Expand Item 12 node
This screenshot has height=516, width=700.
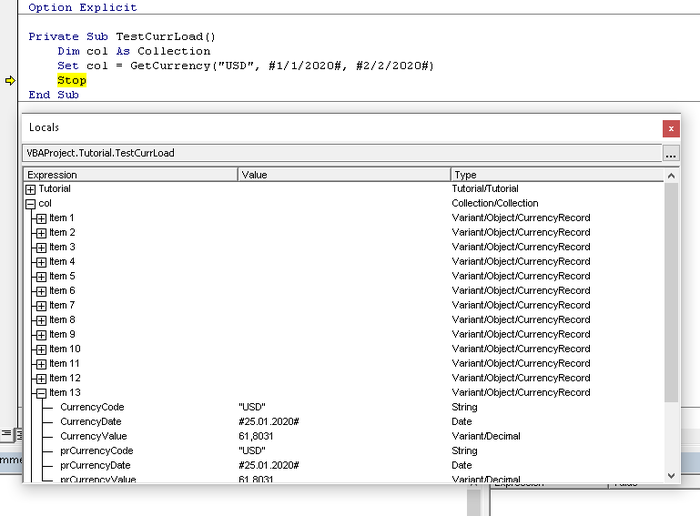41,378
